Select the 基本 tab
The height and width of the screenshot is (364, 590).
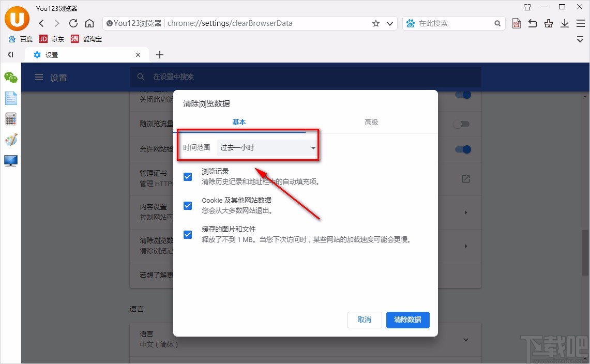pos(239,122)
